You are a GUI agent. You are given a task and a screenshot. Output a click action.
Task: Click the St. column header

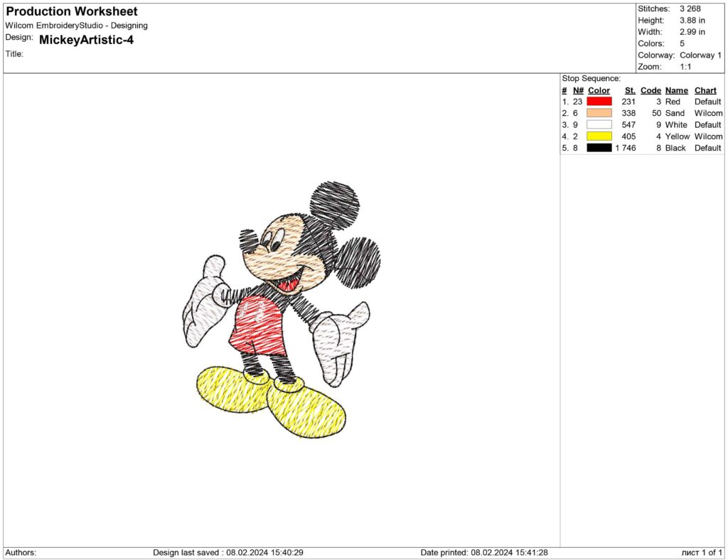630,90
